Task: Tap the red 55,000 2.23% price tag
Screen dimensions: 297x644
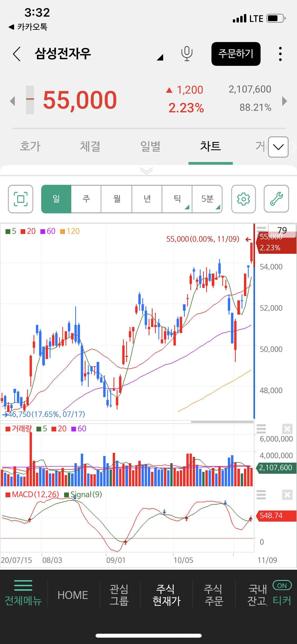Action: [276, 242]
